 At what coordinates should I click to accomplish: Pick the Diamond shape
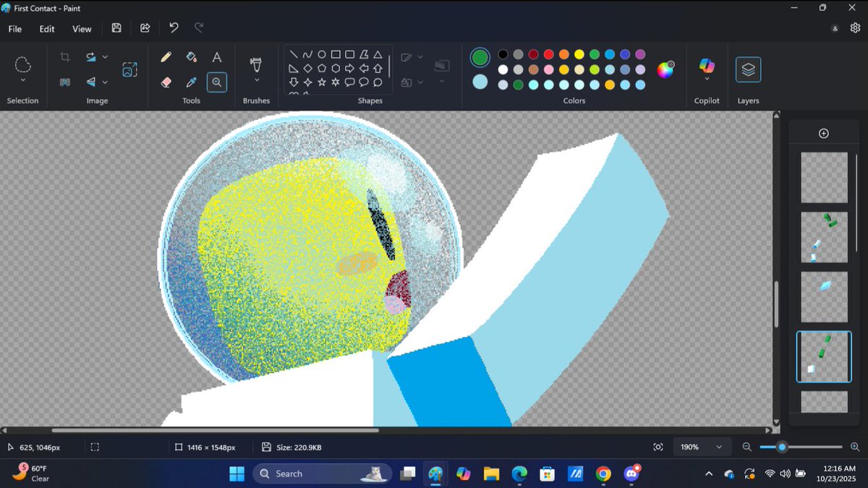pos(307,68)
